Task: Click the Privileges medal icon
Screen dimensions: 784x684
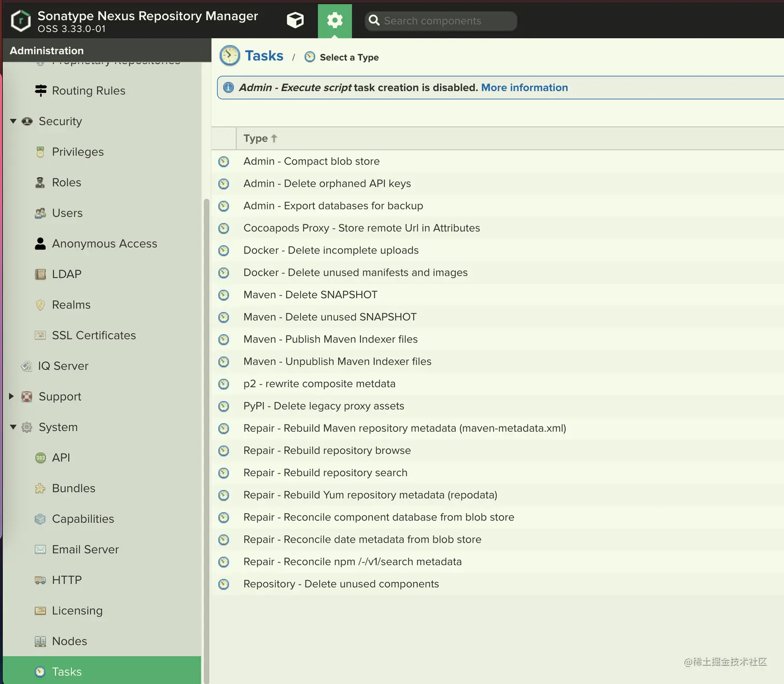Action: click(40, 152)
